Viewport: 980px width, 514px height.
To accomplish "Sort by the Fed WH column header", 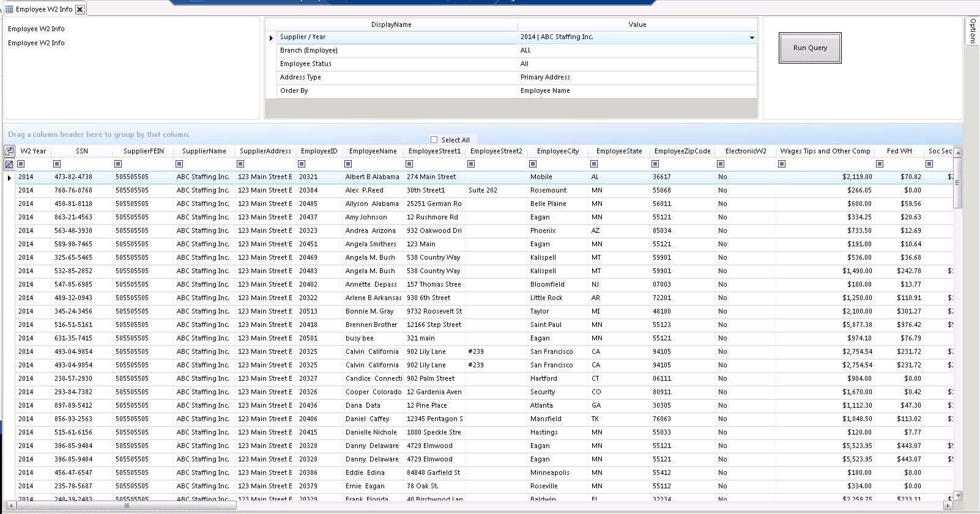I will point(899,151).
